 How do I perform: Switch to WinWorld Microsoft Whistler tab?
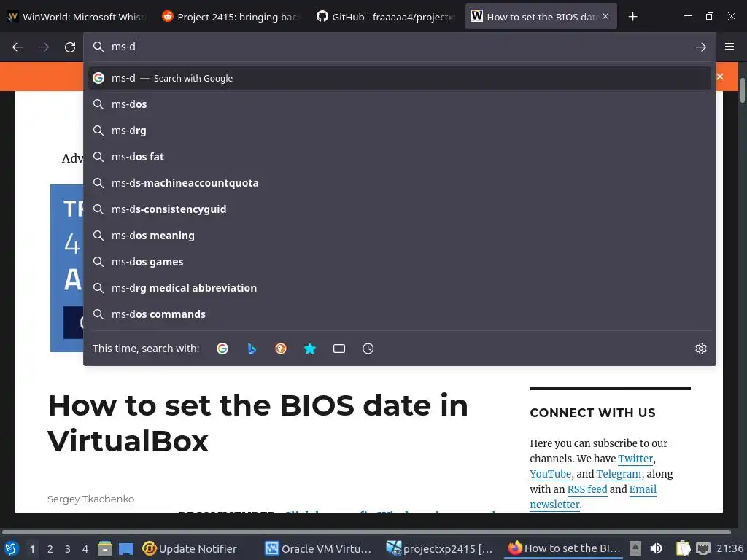[77, 17]
